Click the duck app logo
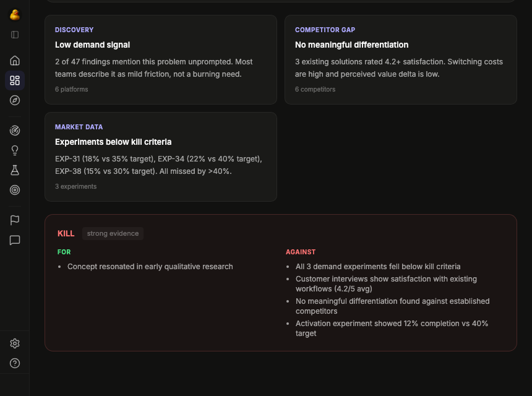Image resolution: width=532 pixels, height=396 pixels. pos(14,14)
